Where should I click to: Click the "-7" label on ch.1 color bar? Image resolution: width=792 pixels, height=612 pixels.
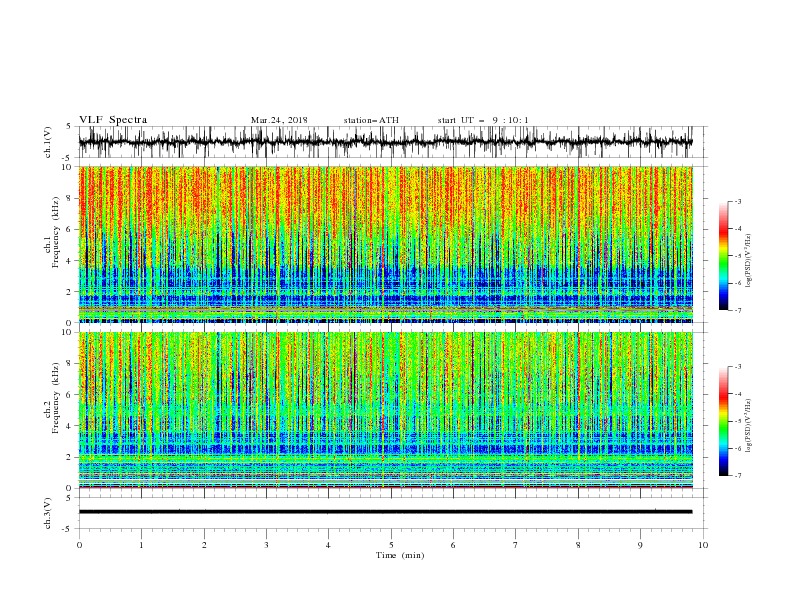(x=738, y=310)
